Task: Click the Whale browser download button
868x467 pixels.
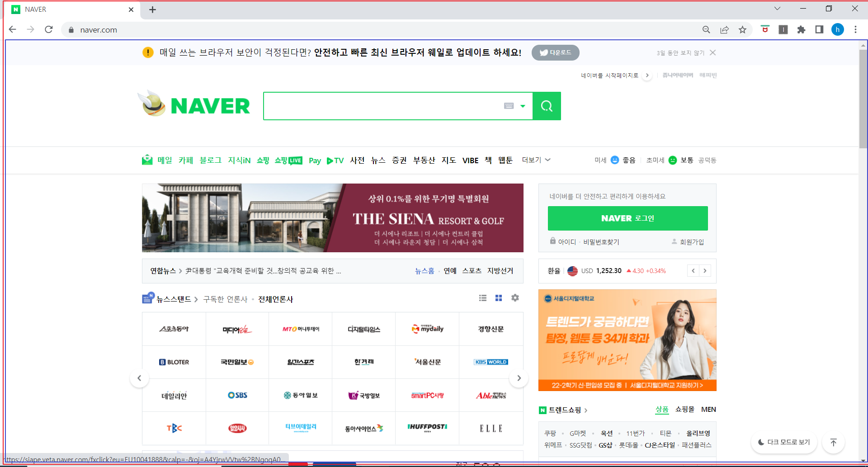Action: (x=555, y=52)
